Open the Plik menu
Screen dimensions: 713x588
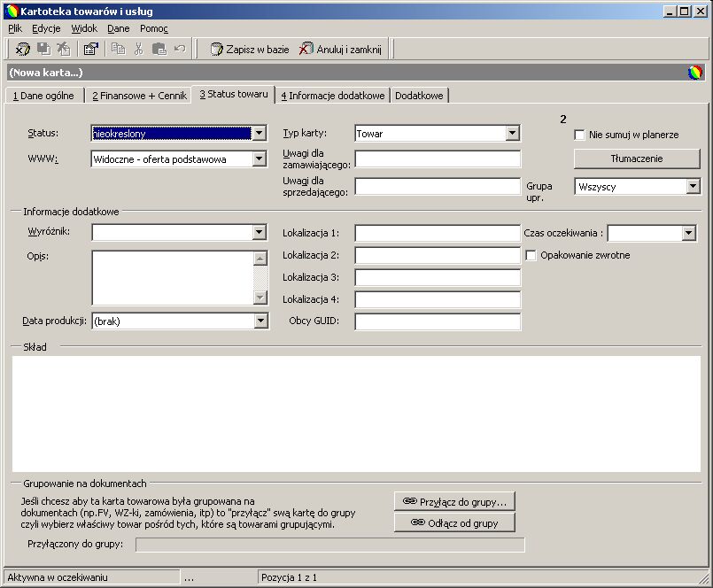[15, 28]
